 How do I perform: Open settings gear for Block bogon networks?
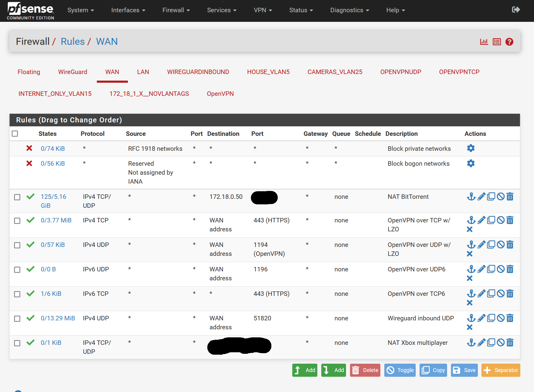pyautogui.click(x=471, y=163)
